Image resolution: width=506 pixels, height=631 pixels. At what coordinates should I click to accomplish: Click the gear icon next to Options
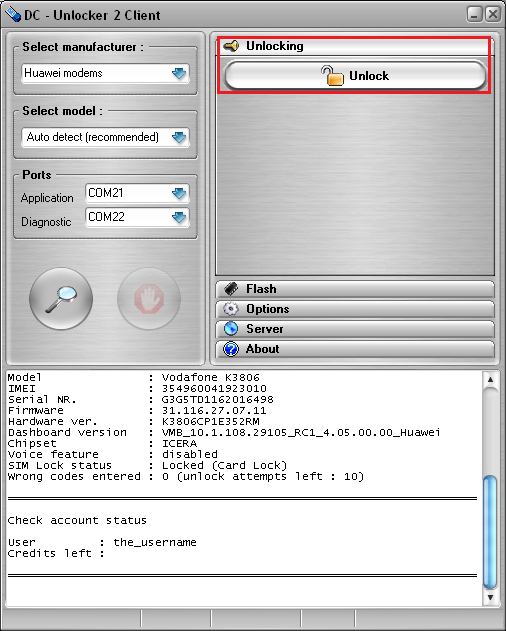coord(231,309)
